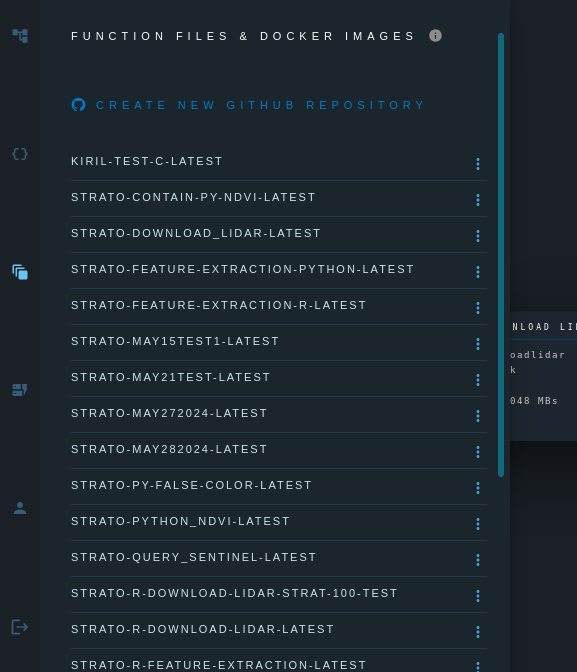This screenshot has width=577, height=672.
Task: Select STRATO-MAY282024-LATEST entry
Action: (169, 449)
